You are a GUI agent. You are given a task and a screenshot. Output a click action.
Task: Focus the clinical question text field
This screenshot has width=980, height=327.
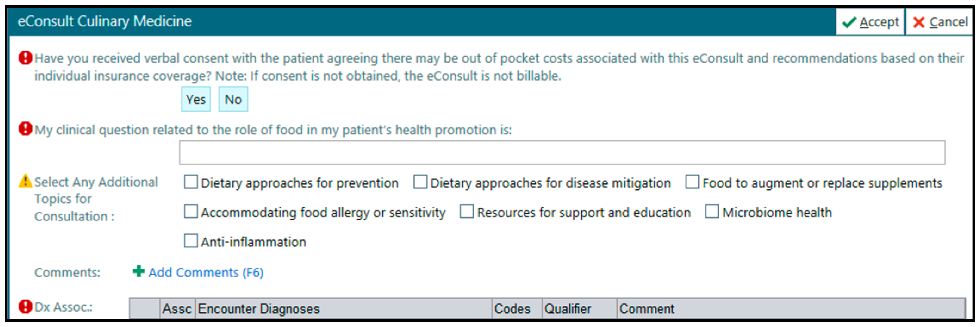tap(562, 153)
